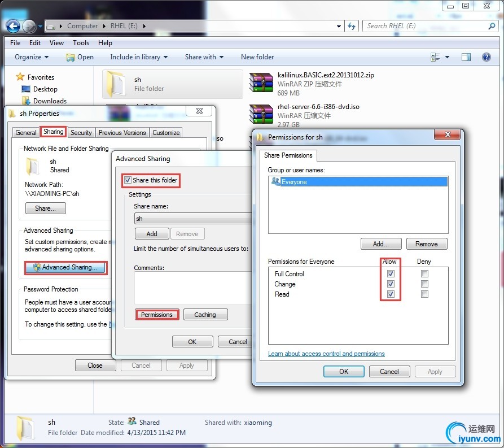The height and width of the screenshot is (448, 504).
Task: Click Add... in Permissions dialog
Action: [x=381, y=244]
